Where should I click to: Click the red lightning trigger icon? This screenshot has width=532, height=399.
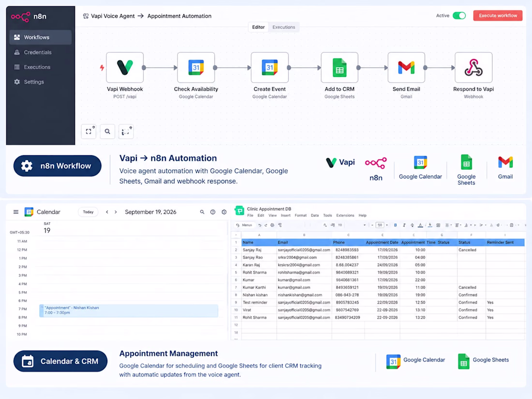[x=102, y=68]
